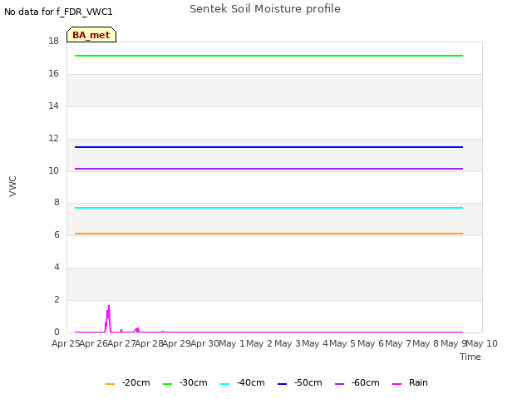
Task: Click the 10 y-axis tick label
Action: pos(53,170)
